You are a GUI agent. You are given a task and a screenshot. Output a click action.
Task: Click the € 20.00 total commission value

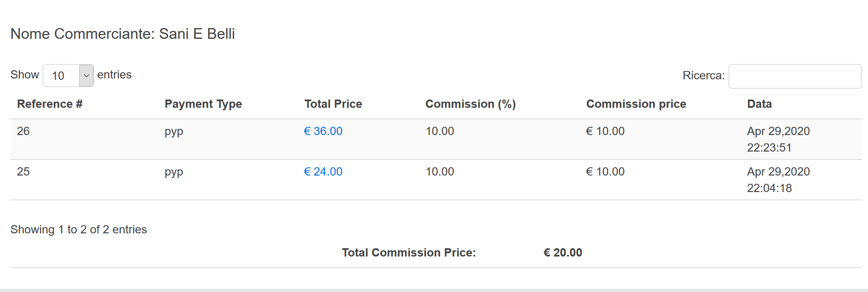point(562,253)
